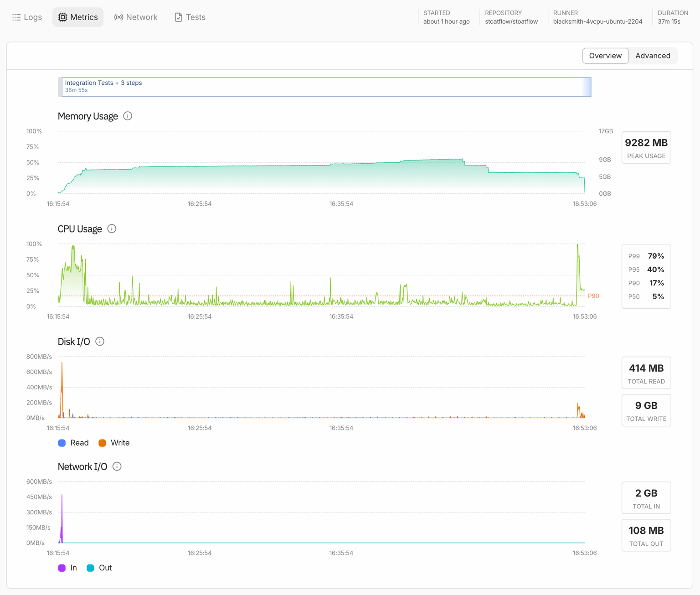Click the orange P90 threshold label
The image size is (700, 595).
[x=593, y=296]
